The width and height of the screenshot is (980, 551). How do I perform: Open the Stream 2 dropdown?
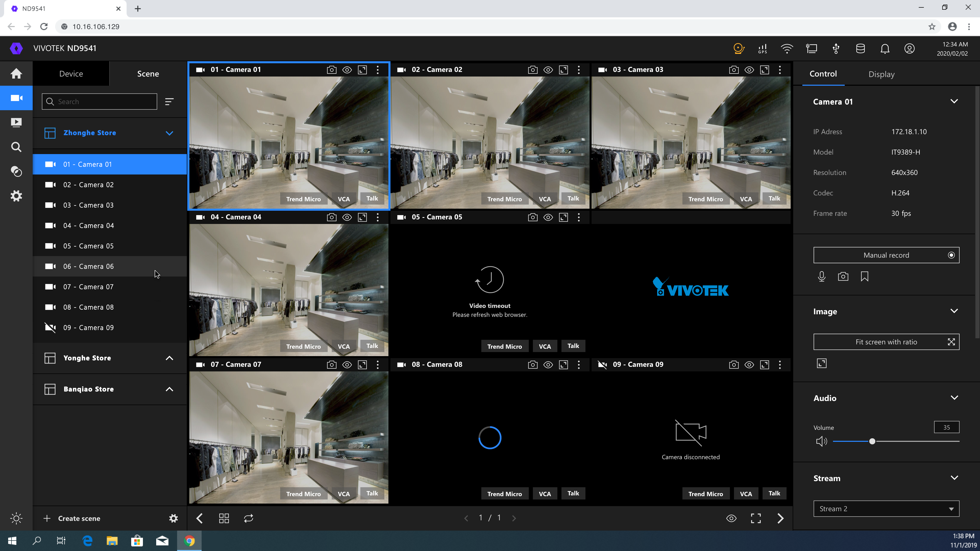[x=886, y=509]
